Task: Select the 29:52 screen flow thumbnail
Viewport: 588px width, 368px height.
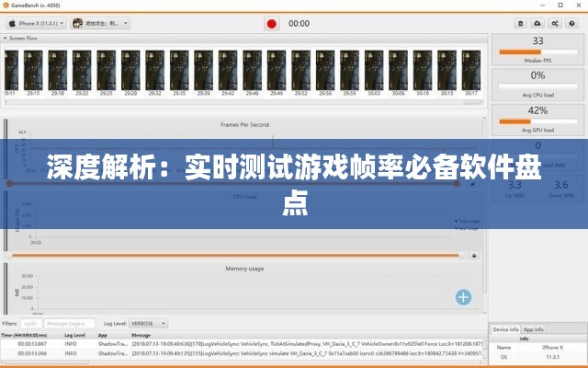Action: point(300,70)
